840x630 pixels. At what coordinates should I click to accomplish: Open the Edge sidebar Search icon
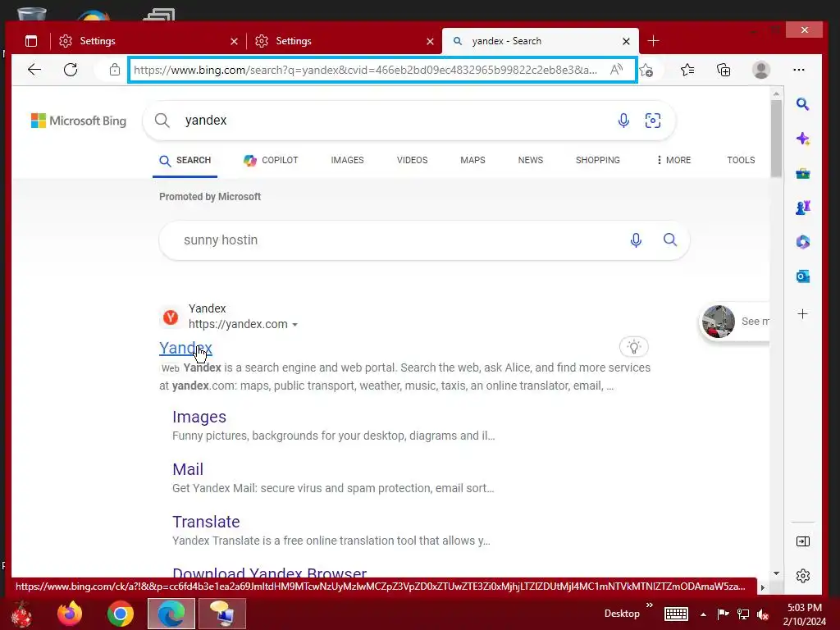click(802, 104)
